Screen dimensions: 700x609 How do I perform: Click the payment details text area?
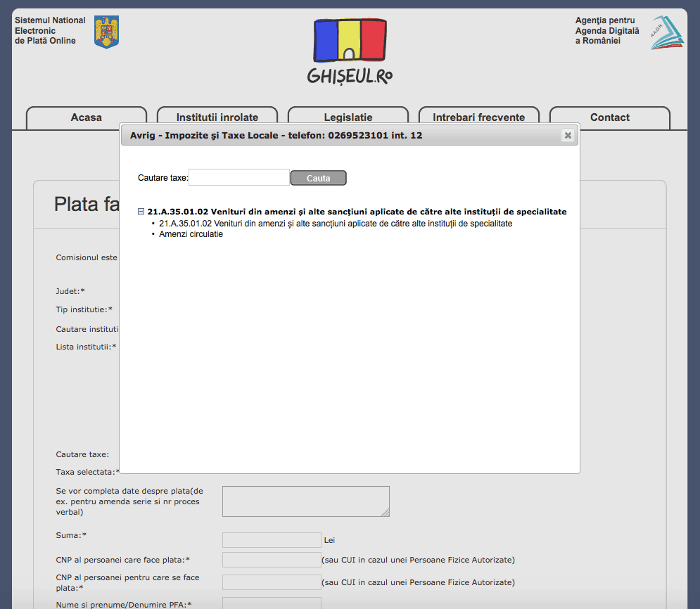[x=305, y=501]
